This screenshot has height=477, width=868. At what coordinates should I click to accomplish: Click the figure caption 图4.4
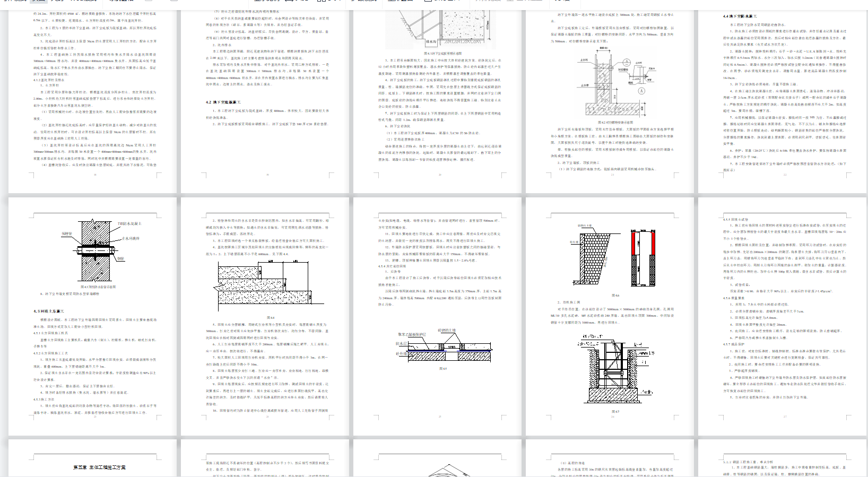pyautogui.click(x=271, y=318)
